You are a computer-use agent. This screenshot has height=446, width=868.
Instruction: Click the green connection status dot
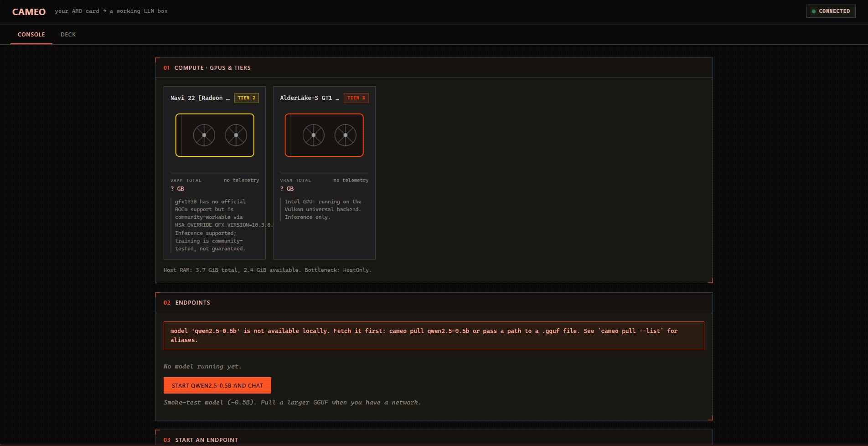[814, 11]
